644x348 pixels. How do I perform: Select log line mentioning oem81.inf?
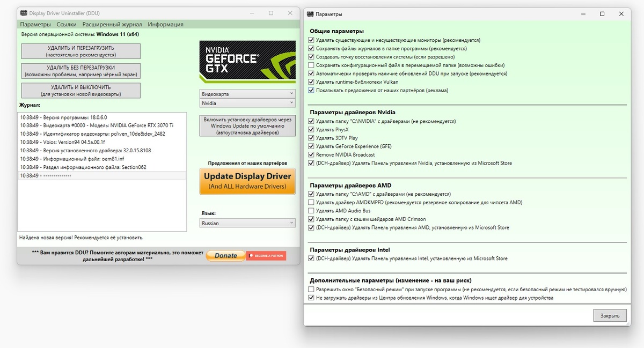102,159
